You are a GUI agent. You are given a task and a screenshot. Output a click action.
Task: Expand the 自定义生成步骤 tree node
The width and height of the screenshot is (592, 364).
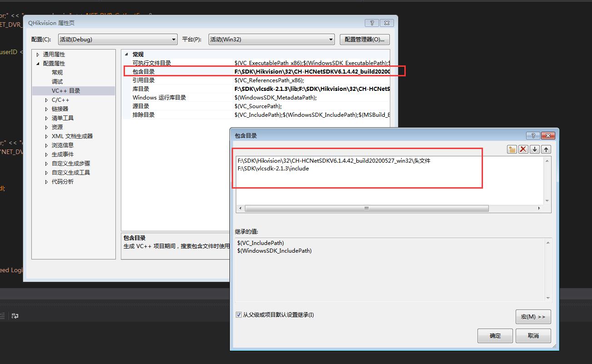(x=46, y=164)
